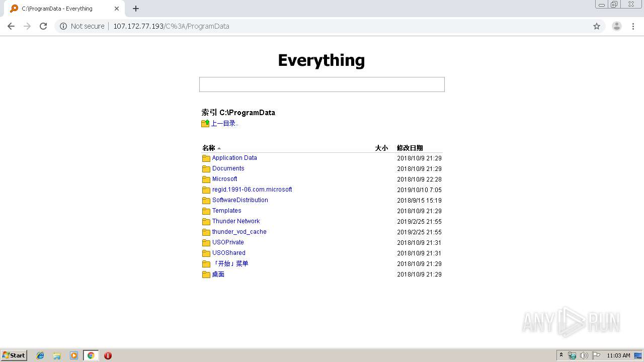The image size is (644, 362).
Task: Click the Templates folder icon
Action: coord(206,211)
